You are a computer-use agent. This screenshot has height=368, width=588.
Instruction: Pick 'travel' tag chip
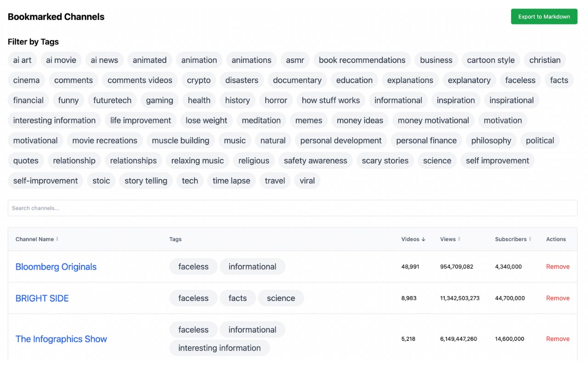click(275, 181)
